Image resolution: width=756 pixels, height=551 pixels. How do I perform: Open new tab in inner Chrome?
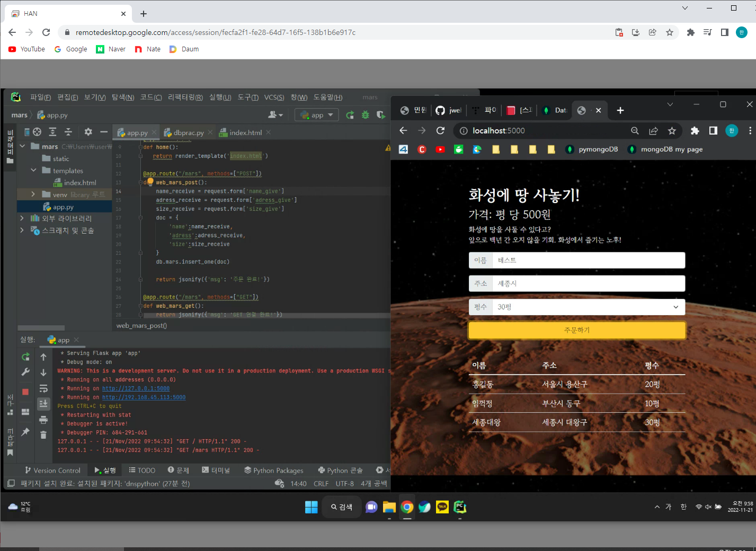(620, 110)
